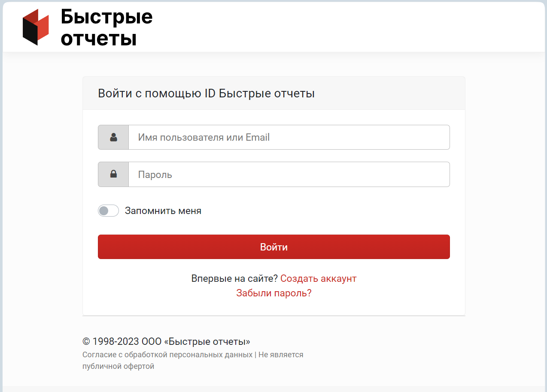Click the word "отчеты" in the top logo
This screenshot has height=392, width=547.
(x=99, y=38)
